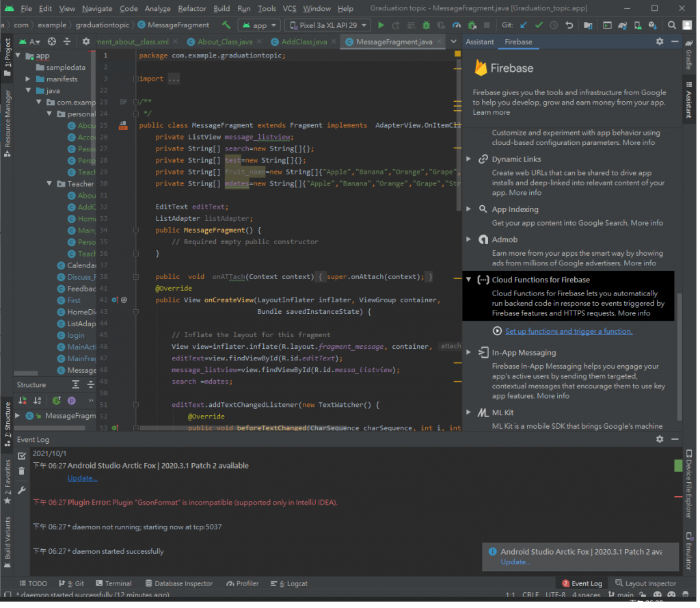Screen dimensions: 700x608
Task: Toggle sort alphabetically in Structure panel
Action: click(38, 401)
